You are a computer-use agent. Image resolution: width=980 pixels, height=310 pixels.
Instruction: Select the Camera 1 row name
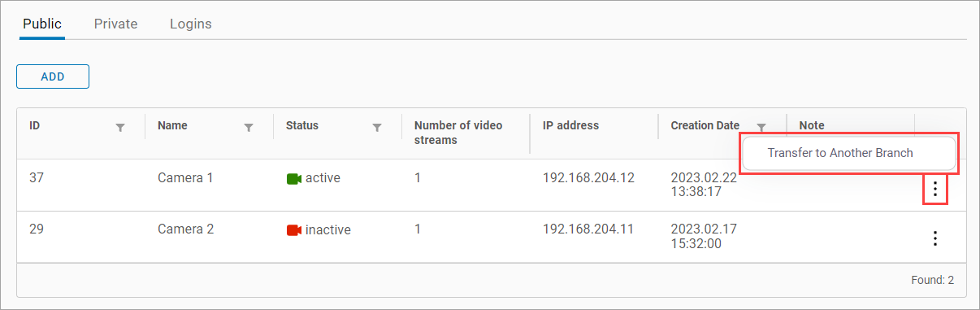(x=185, y=177)
